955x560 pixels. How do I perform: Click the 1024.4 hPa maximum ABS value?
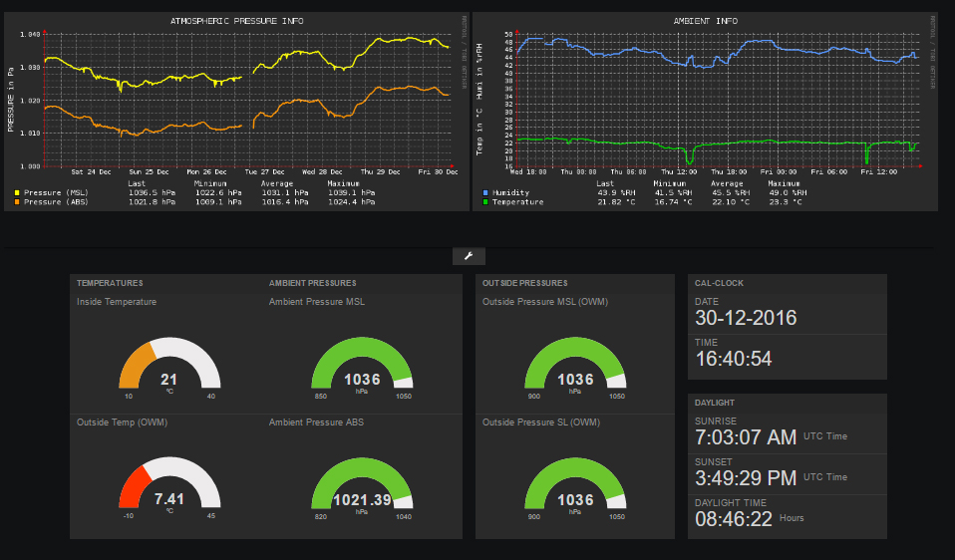(352, 202)
